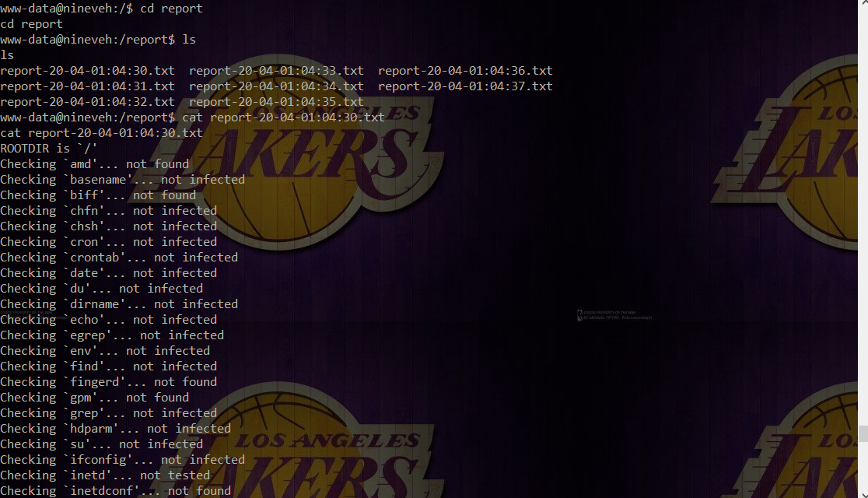Click file name report-20-04-01:04:35.txt

click(276, 102)
